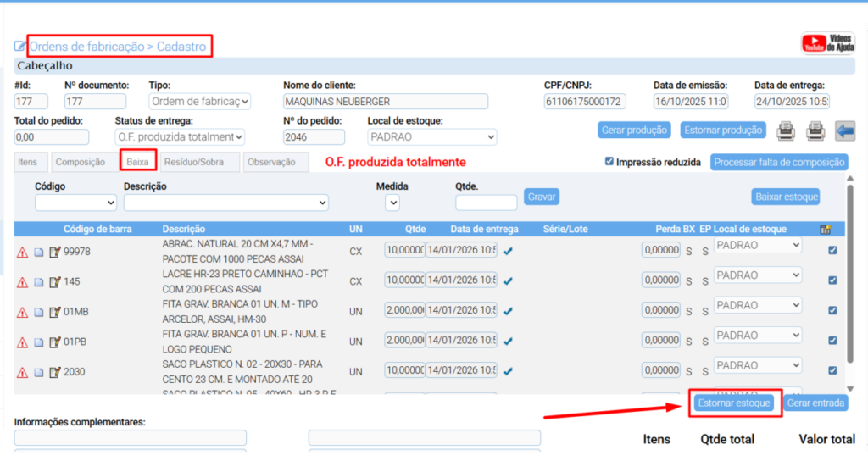Switch to the Composição tab
Viewport: 868px width, 461px height.
[84, 162]
